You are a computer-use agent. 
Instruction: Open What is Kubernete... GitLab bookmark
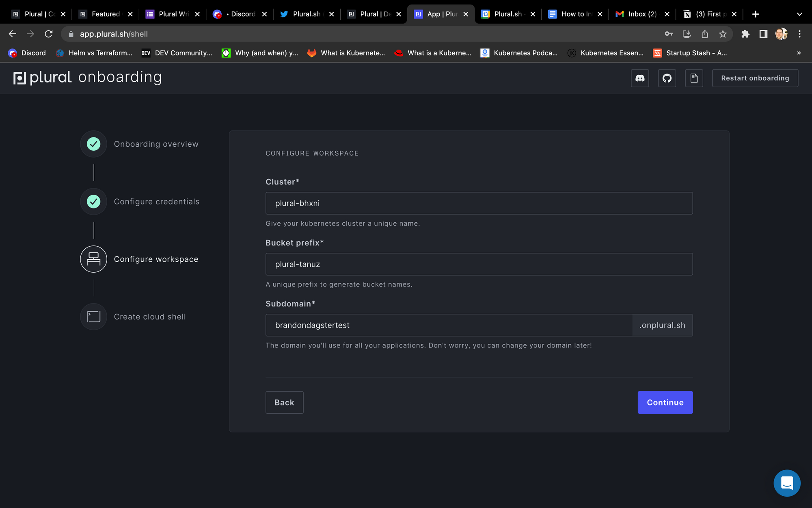point(346,53)
